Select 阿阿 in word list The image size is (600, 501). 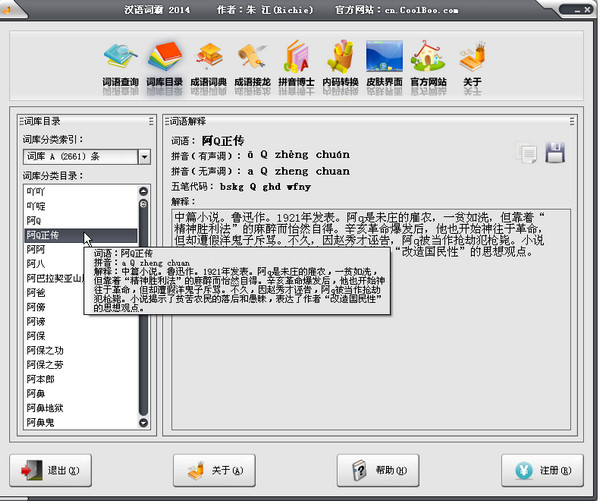tap(54, 250)
